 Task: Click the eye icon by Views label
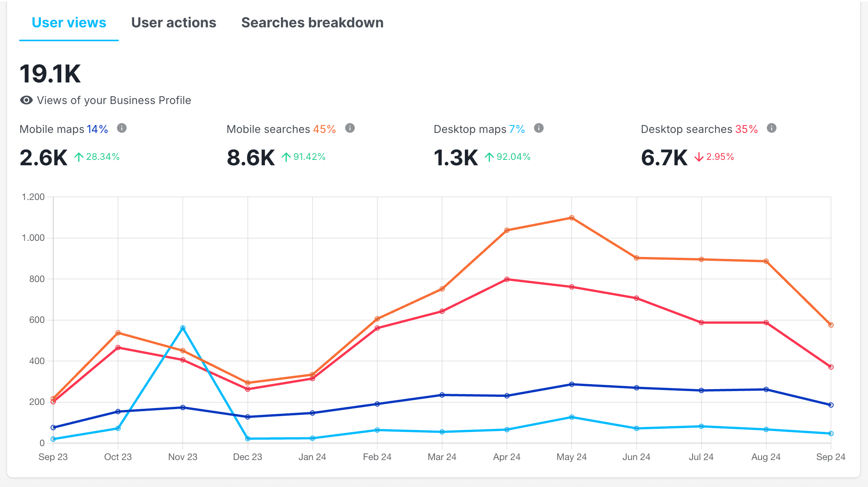tap(26, 101)
